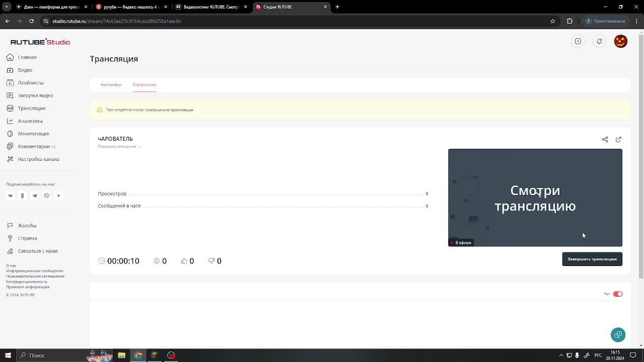Open browser extensions puzzle icon

tap(570, 21)
